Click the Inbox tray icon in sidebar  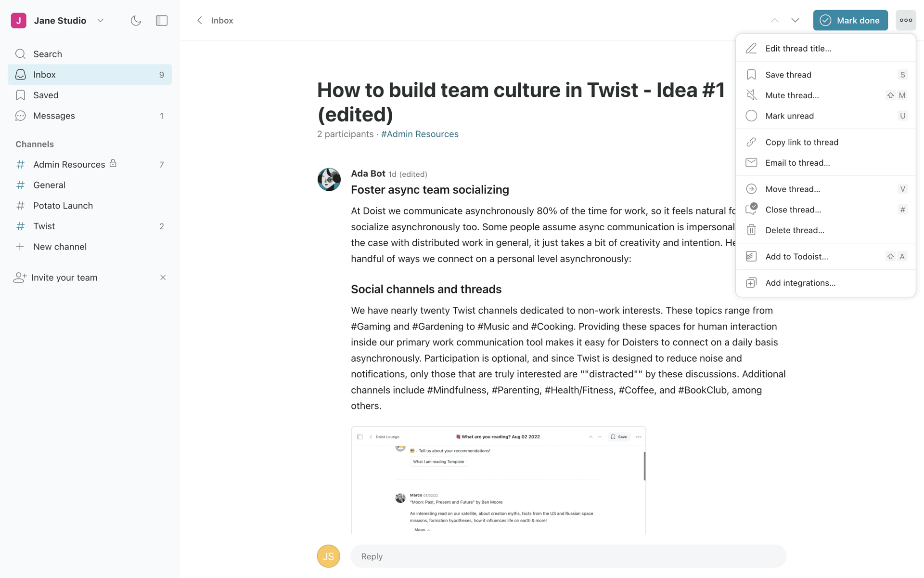click(x=20, y=75)
